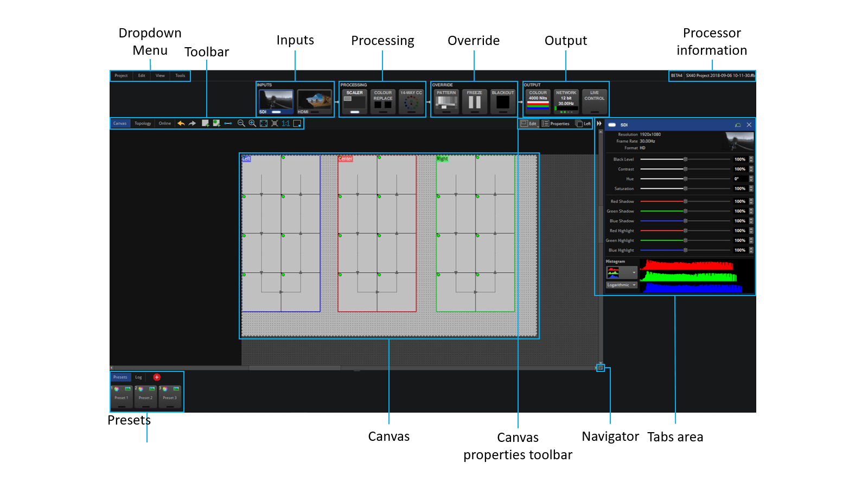Zoom in on the canvas
868x488 pixels.
[252, 124]
